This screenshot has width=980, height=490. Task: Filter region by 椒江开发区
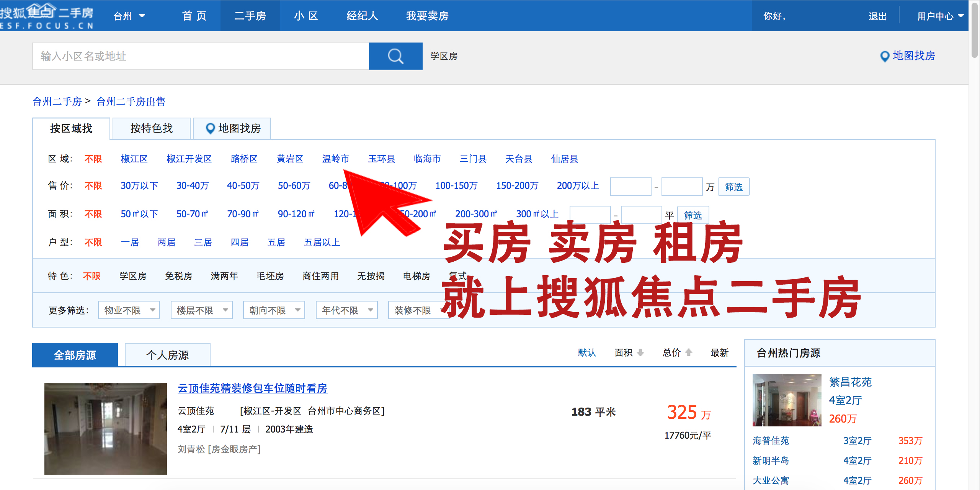tap(189, 159)
